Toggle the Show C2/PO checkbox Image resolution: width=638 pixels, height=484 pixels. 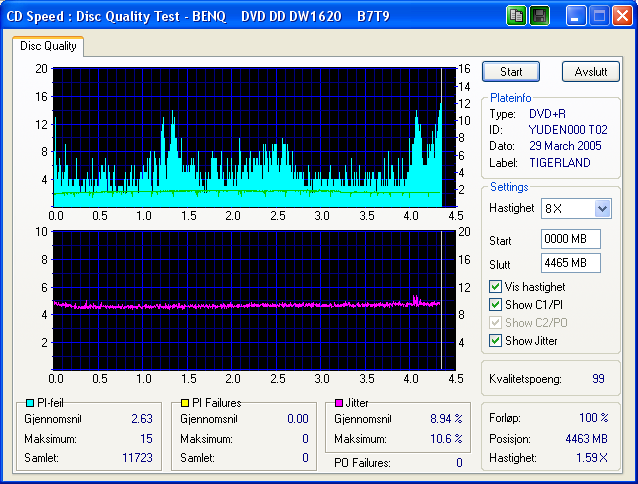[495, 323]
